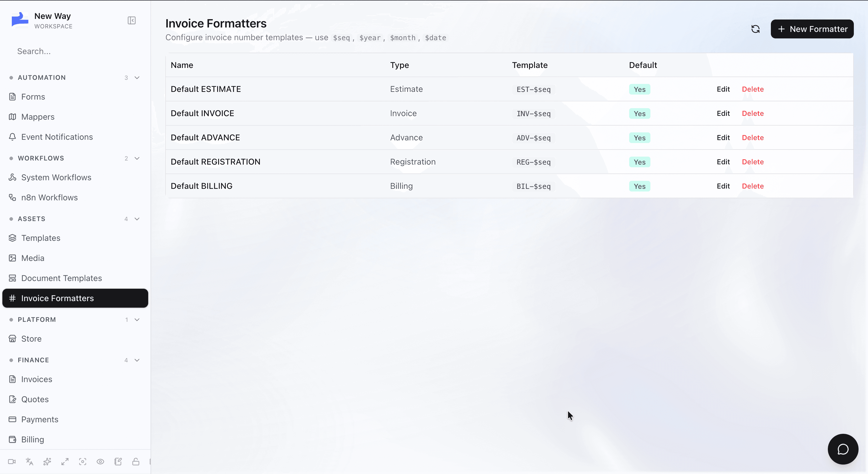The height and width of the screenshot is (474, 868).
Task: Toggle the unlock padlock icon
Action: 136,462
